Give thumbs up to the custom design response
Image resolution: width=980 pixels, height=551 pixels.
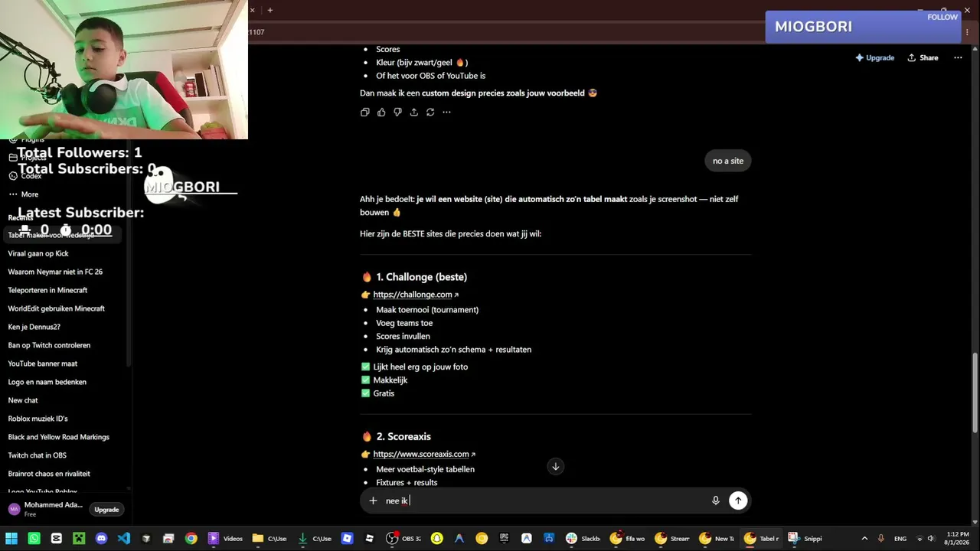(381, 112)
